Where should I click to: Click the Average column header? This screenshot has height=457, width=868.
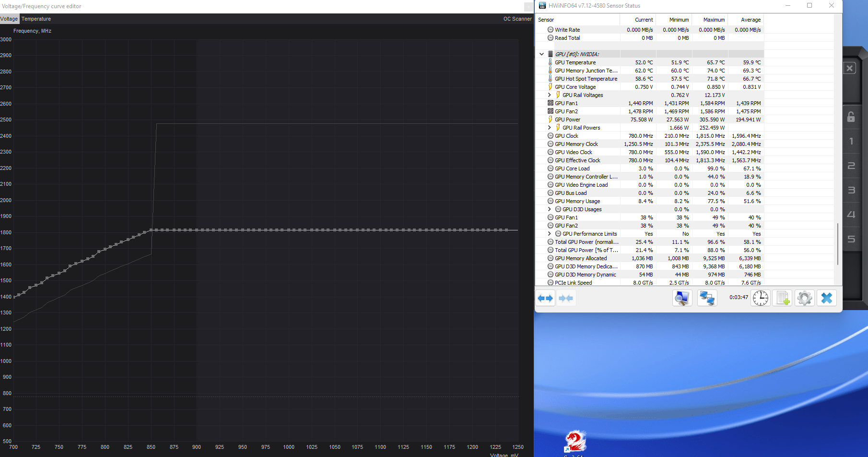(x=746, y=20)
